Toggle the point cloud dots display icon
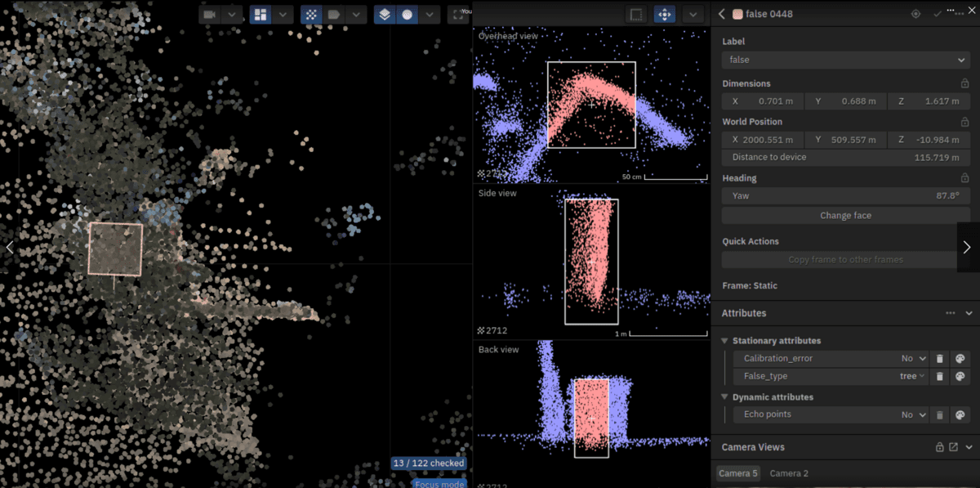Viewport: 980px width, 488px height. [311, 15]
